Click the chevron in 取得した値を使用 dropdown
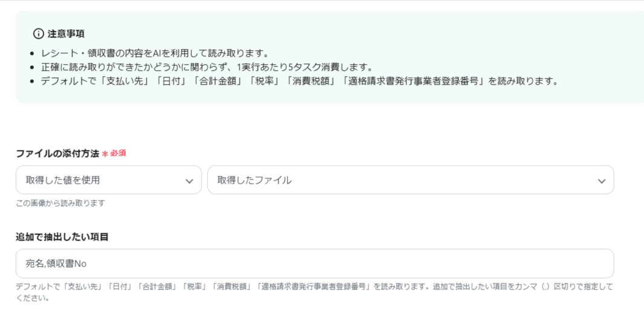This screenshot has width=644, height=321. click(189, 181)
